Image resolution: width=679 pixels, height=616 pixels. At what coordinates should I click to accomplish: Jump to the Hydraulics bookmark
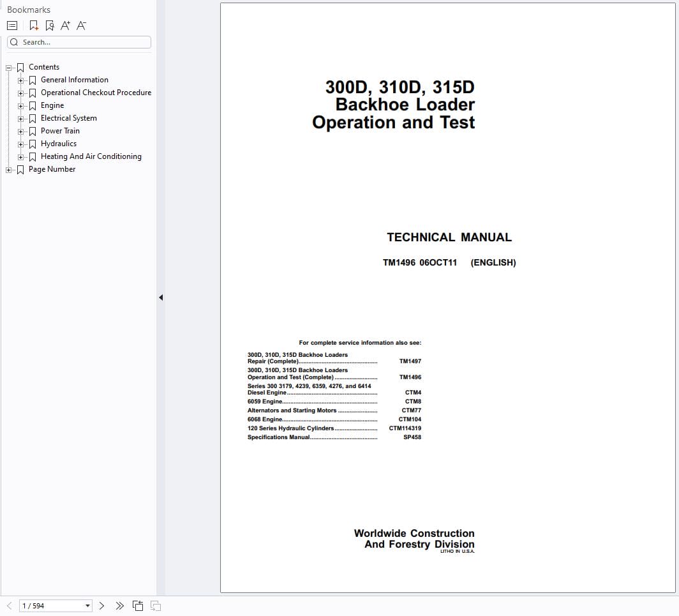click(x=59, y=144)
